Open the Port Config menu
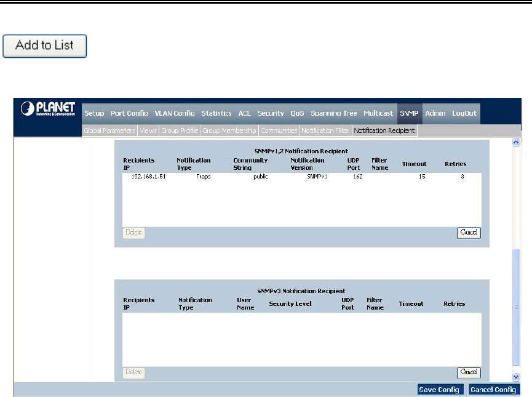Image resolution: width=532 pixels, height=397 pixels. 129,113
